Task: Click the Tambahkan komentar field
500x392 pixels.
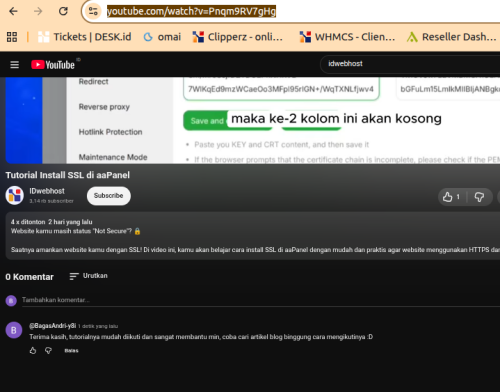Action: 261,300
